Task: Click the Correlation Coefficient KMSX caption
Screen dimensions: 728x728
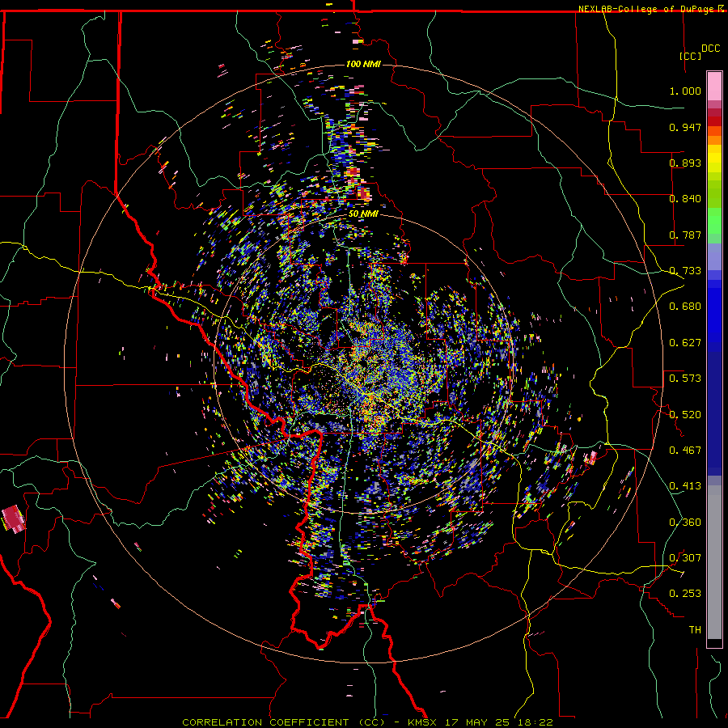Action: coord(367,722)
